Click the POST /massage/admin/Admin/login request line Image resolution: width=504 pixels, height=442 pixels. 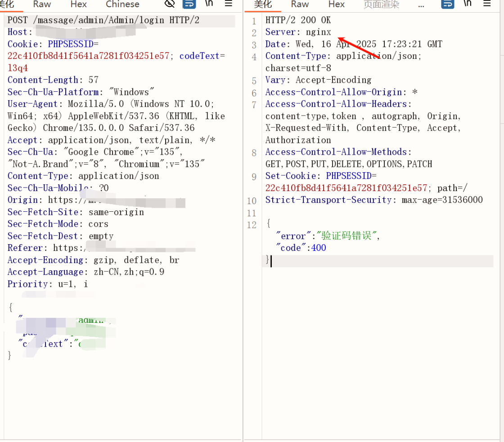click(103, 20)
